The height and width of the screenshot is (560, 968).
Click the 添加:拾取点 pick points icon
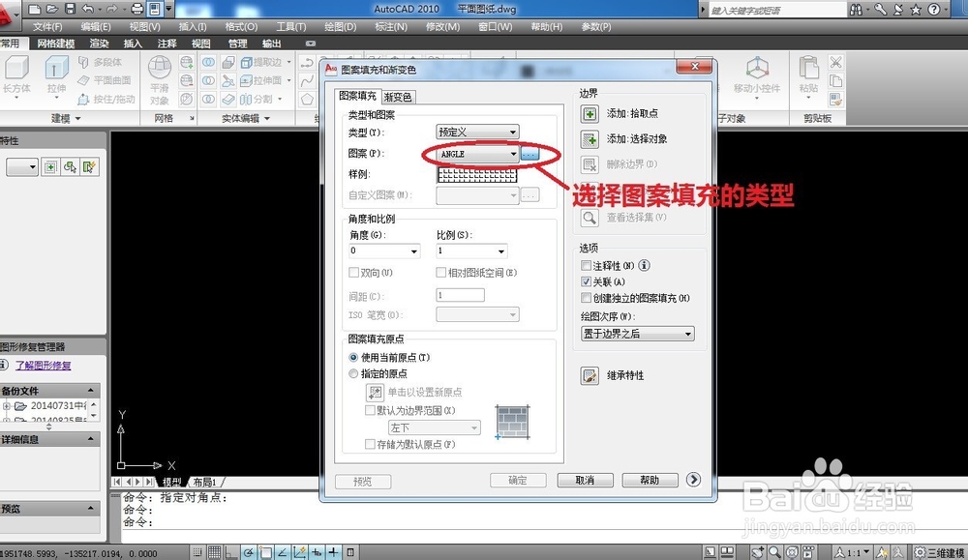pos(590,114)
